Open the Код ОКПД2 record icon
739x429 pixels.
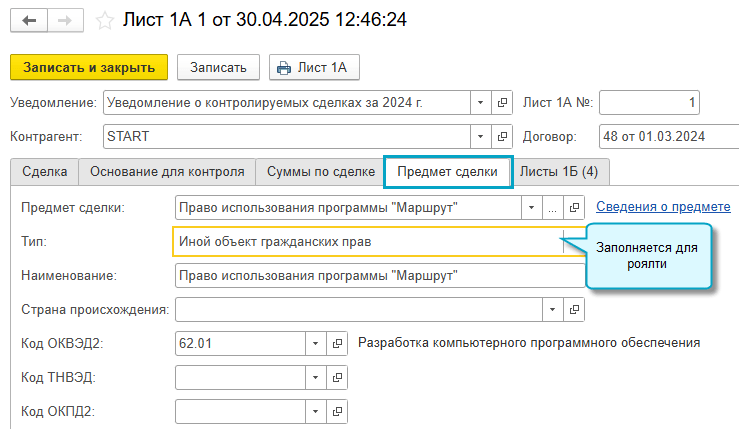[336, 411]
